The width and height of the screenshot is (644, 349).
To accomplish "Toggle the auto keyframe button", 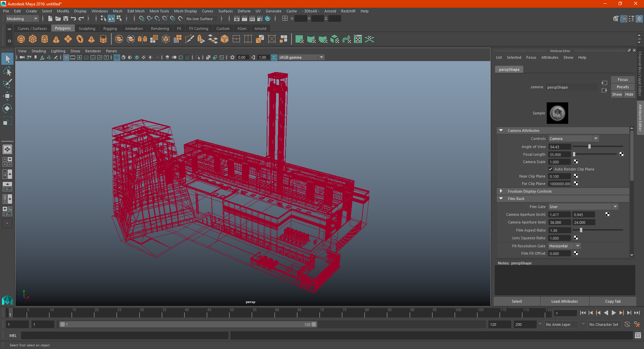I will click(x=627, y=325).
